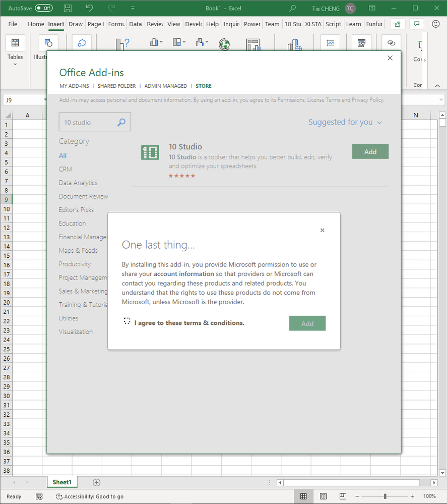Image resolution: width=447 pixels, height=504 pixels.
Task: Click the zoom out minus button
Action: (357, 496)
